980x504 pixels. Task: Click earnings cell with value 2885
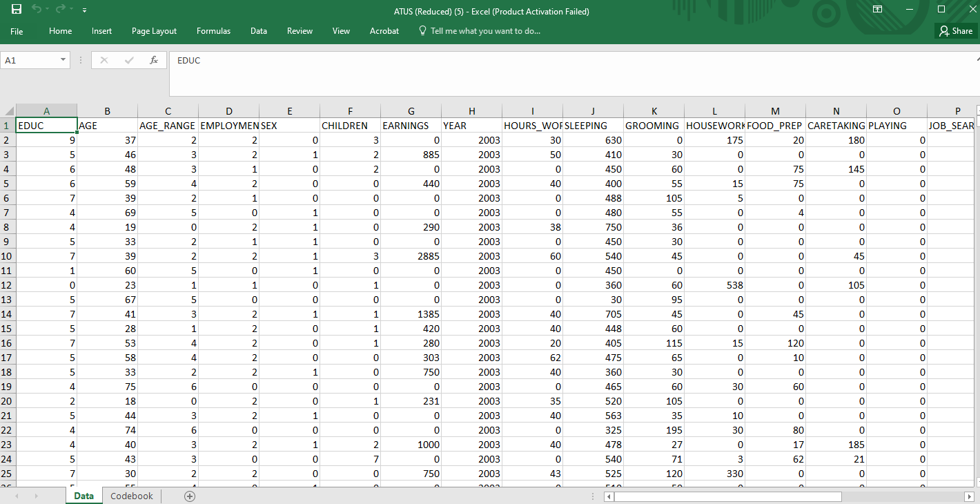point(411,256)
